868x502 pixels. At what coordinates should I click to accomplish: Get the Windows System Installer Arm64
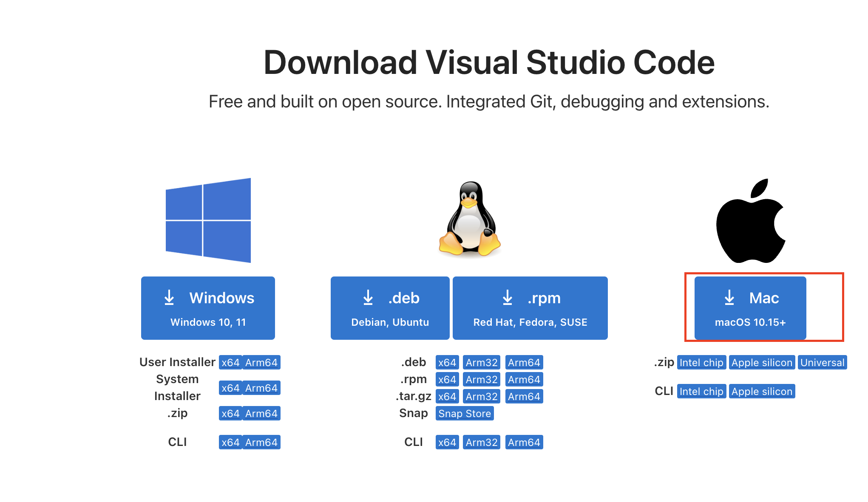pyautogui.click(x=261, y=388)
